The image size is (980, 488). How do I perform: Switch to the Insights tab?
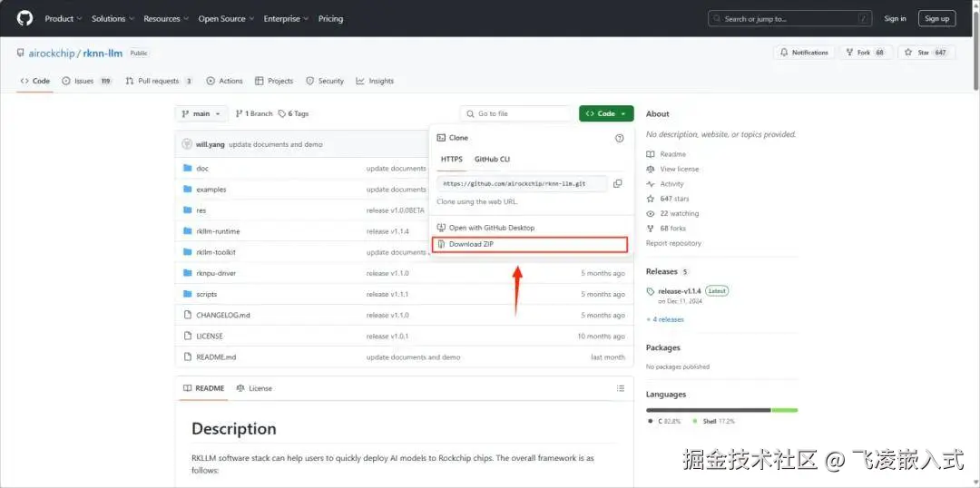click(375, 82)
